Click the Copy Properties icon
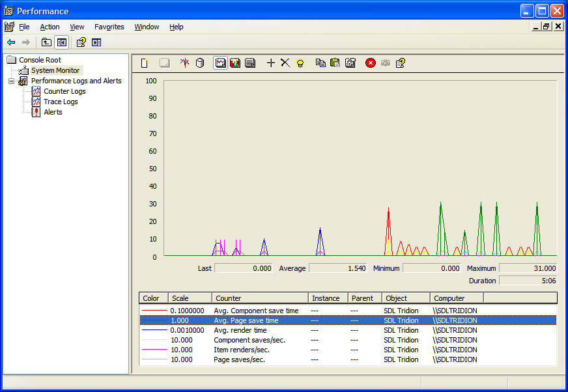This screenshot has height=392, width=568. pyautogui.click(x=320, y=63)
